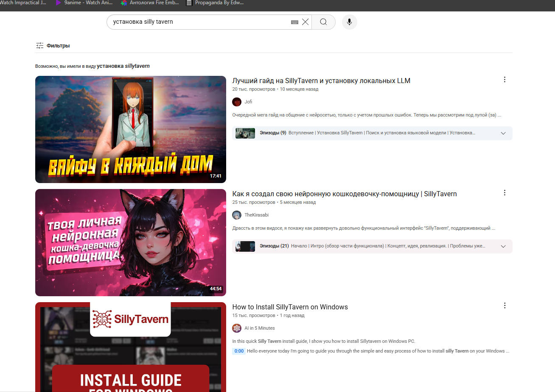555x392 pixels.
Task: Open ВАЙФУ В КАЖДЫЙ ДОМ video thumbnail
Action: coord(131,129)
